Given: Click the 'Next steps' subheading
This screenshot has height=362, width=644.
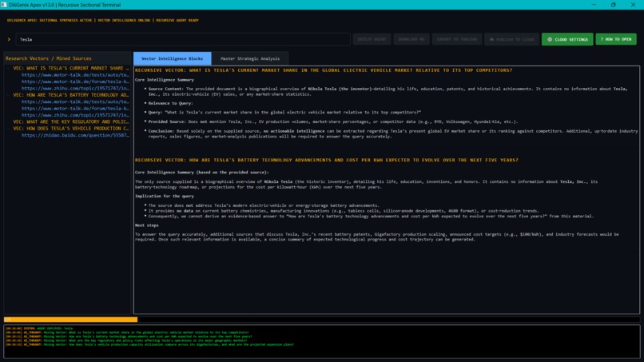Looking at the screenshot, I should [147, 225].
